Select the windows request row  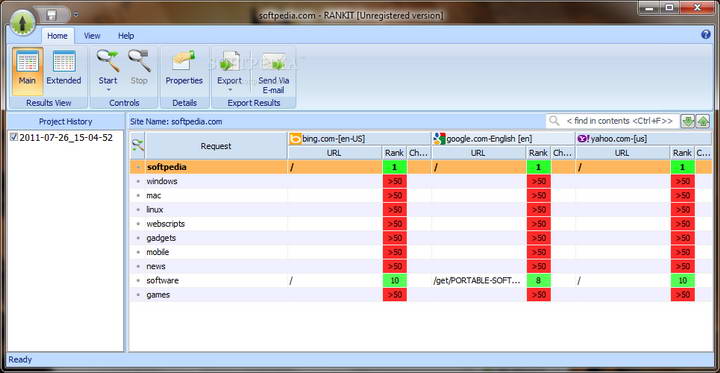pos(421,181)
